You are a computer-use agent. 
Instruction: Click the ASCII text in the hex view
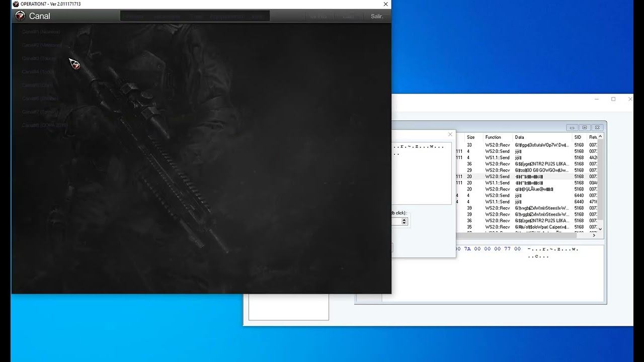553,252
